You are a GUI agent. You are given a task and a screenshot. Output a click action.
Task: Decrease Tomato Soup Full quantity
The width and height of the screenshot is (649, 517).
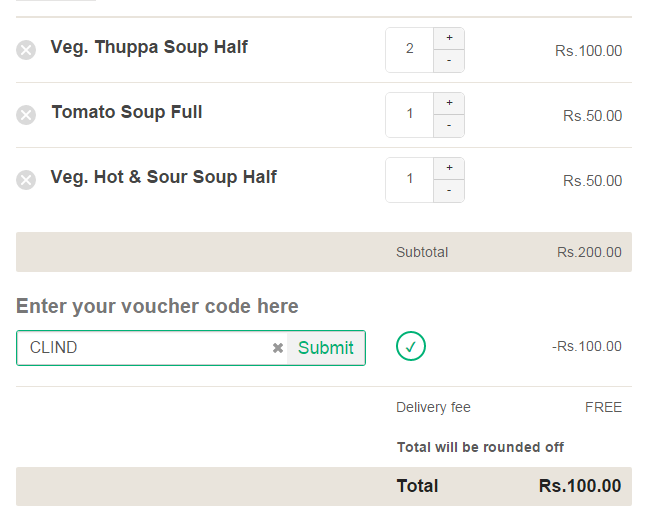pyautogui.click(x=449, y=126)
